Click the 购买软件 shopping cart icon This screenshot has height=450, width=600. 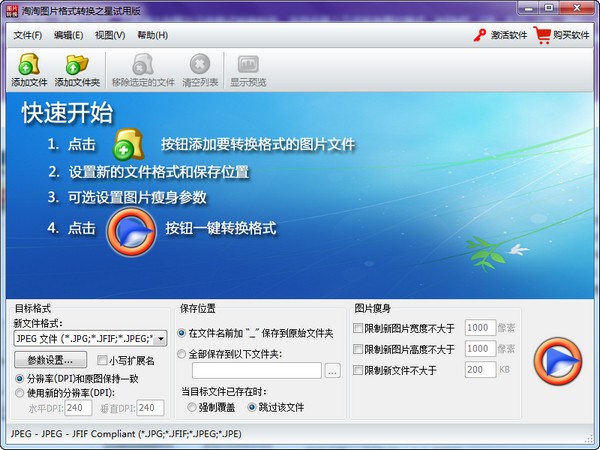pyautogui.click(x=543, y=36)
